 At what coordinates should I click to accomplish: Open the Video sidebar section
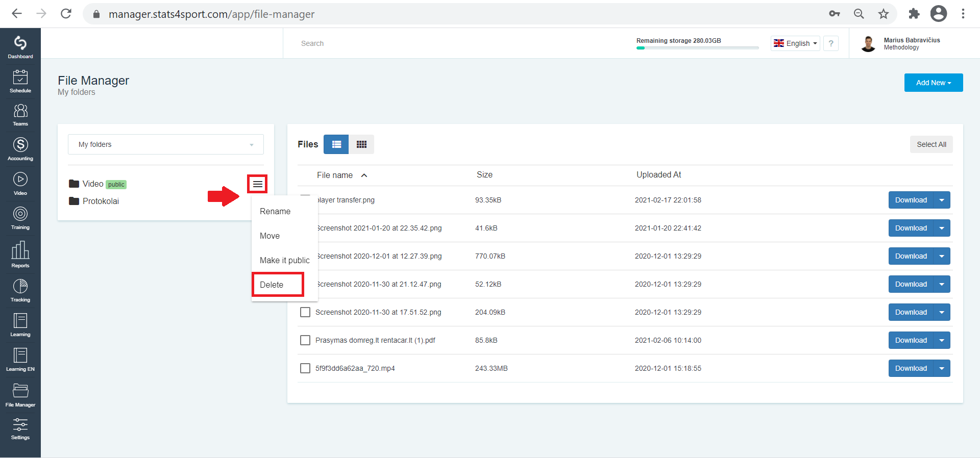coord(20,184)
